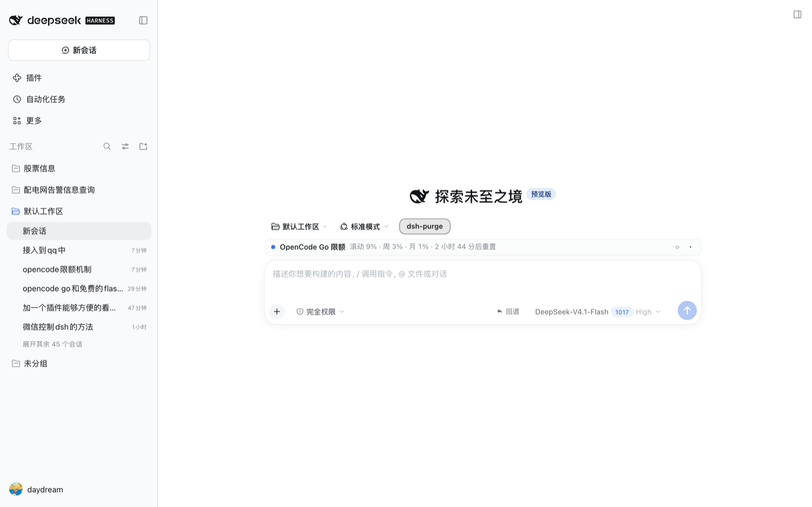812x507 pixels.
Task: Open the 微信控制dsh的方法 conversation
Action: tap(79, 327)
